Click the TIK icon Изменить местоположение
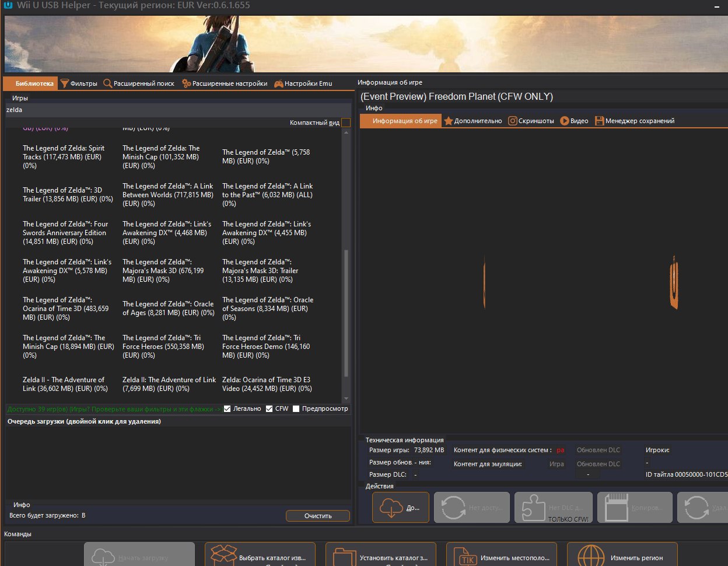 click(x=465, y=557)
